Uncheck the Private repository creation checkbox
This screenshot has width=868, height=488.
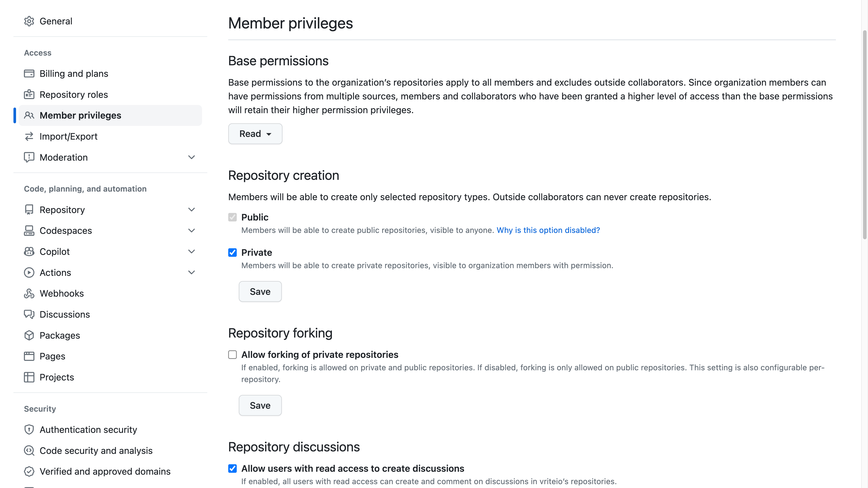[x=233, y=252]
